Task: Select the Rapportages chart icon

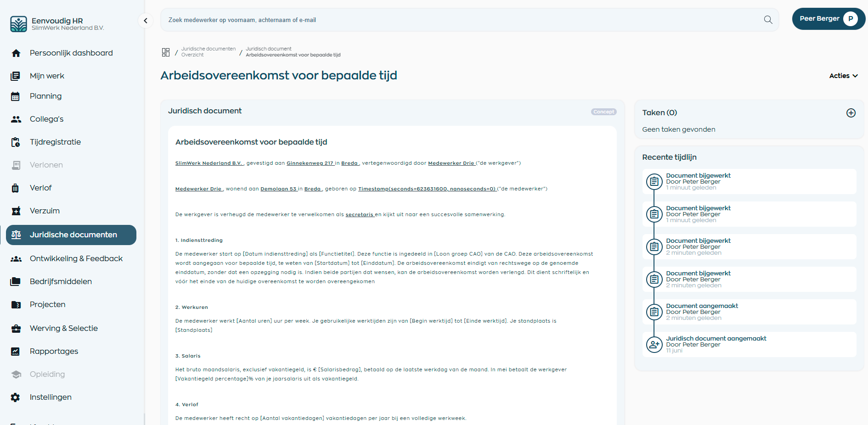Action: click(16, 351)
